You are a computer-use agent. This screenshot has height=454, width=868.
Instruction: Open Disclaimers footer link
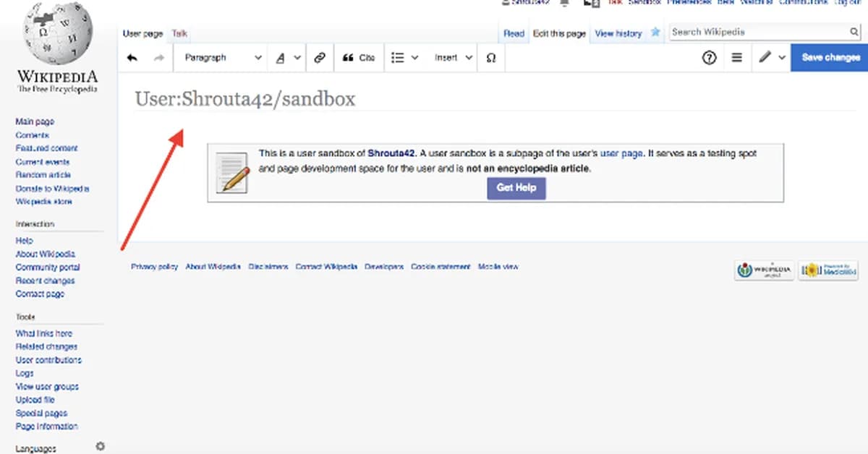[268, 267]
